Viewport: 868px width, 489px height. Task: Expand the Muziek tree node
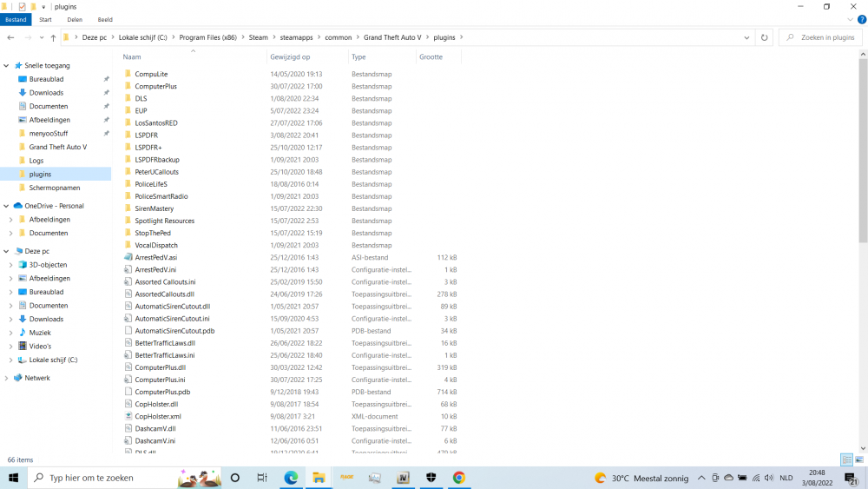pos(10,333)
